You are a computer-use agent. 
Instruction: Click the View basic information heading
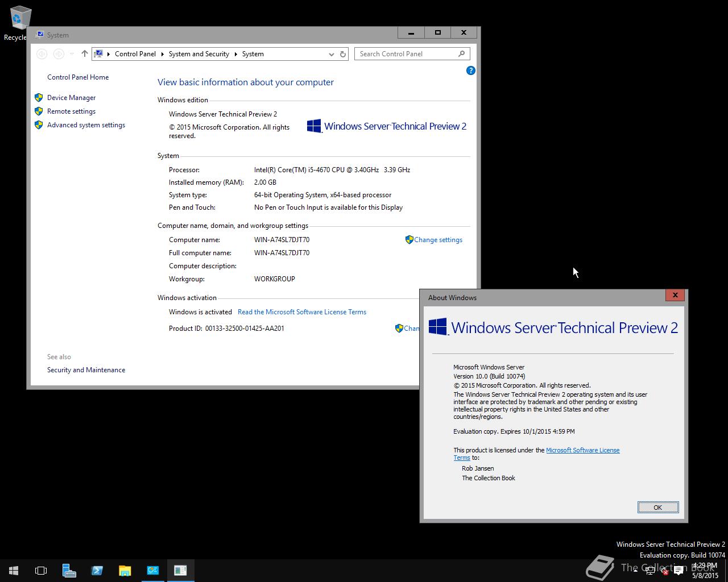tap(246, 82)
